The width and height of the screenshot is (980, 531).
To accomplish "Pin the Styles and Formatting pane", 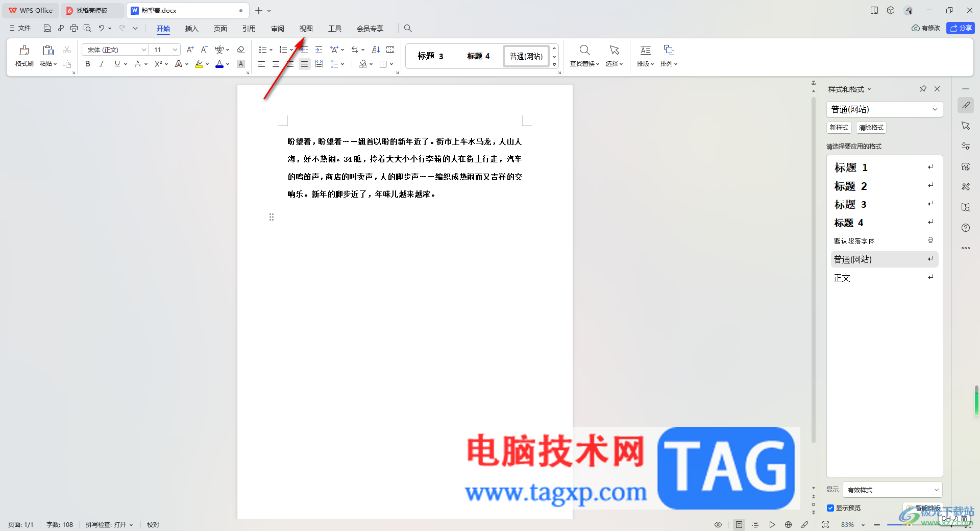I will (x=923, y=89).
